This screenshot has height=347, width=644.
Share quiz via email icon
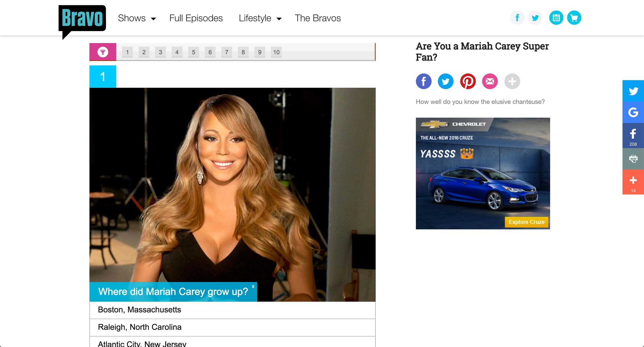(490, 81)
